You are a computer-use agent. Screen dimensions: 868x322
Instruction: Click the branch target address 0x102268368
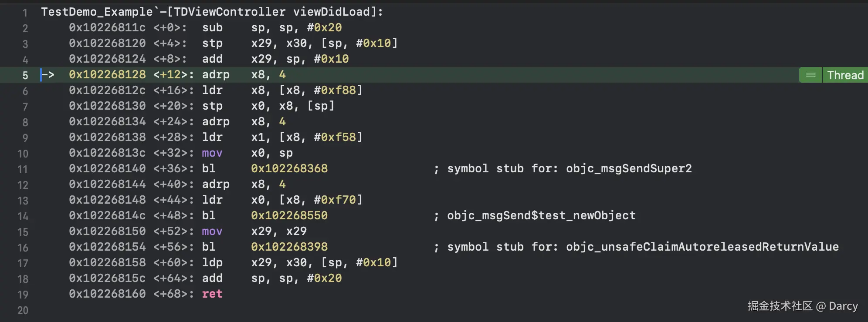click(289, 169)
